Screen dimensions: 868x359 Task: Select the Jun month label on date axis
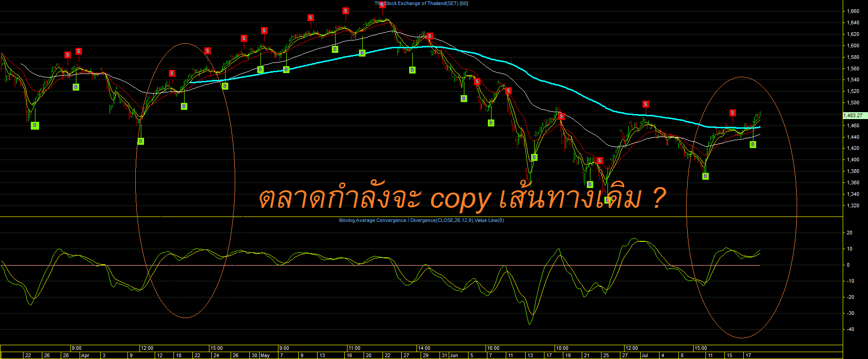454,355
